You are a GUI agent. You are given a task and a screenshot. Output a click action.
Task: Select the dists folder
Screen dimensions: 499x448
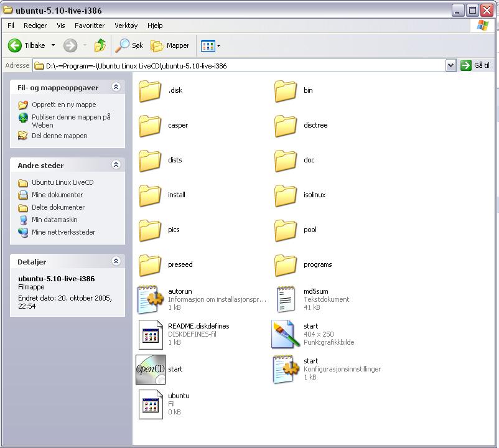coord(161,160)
